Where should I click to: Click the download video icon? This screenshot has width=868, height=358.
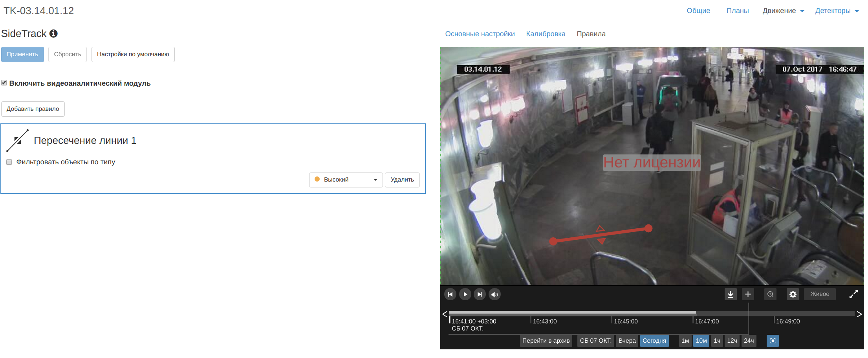(731, 294)
